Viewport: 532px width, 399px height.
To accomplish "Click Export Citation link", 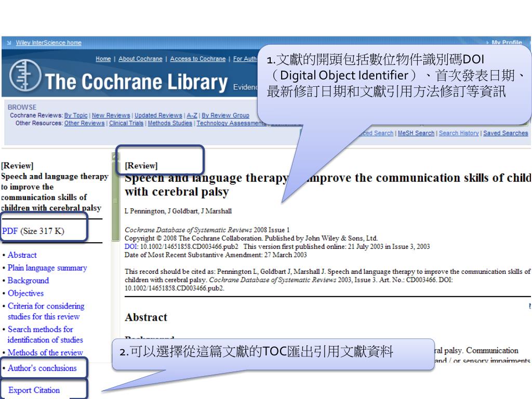I will point(34,390).
